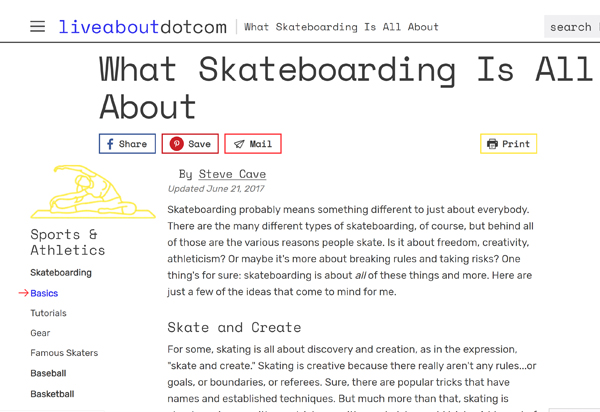The image size is (600, 412).
Task: Click What Skateboarding Is All About breadcrumb
Action: coord(341,27)
